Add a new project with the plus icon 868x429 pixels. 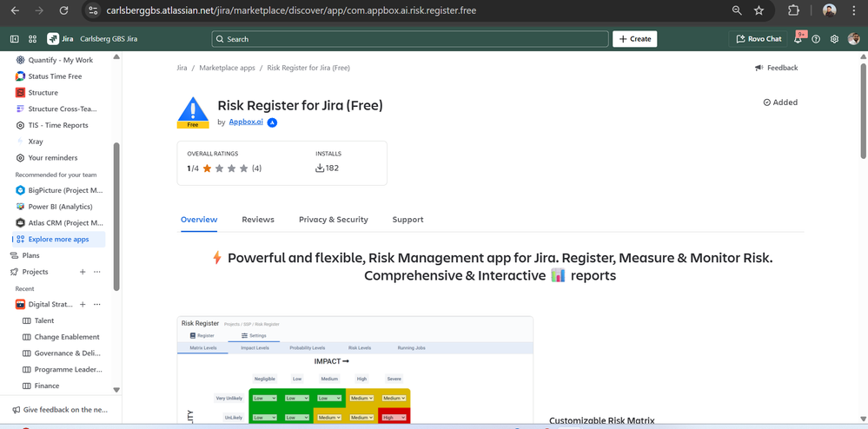83,272
